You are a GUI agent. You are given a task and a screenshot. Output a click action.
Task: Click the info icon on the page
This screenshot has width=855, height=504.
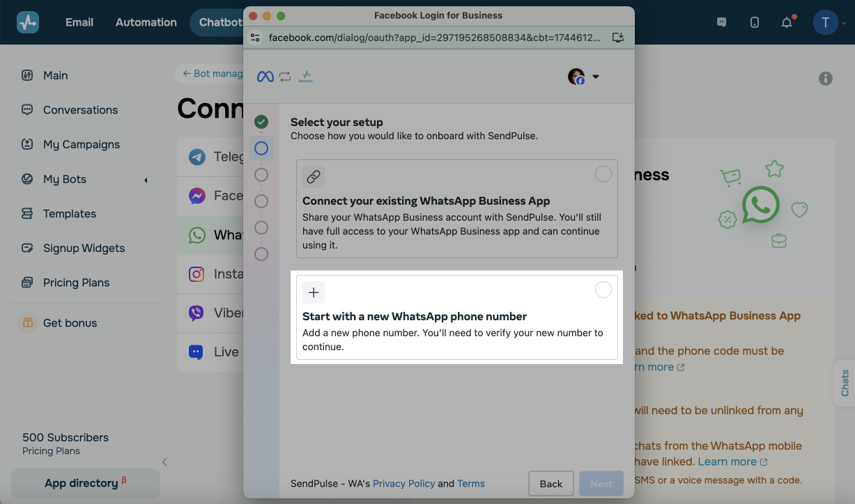[x=826, y=79]
